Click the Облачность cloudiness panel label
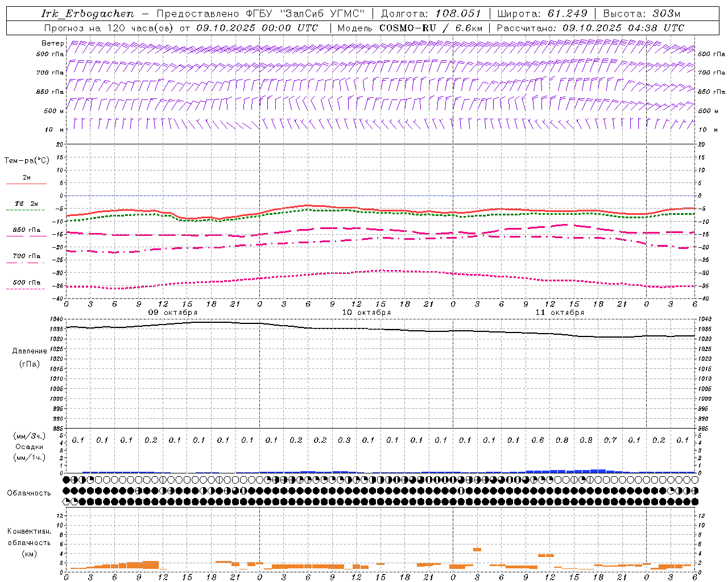 [x=29, y=493]
